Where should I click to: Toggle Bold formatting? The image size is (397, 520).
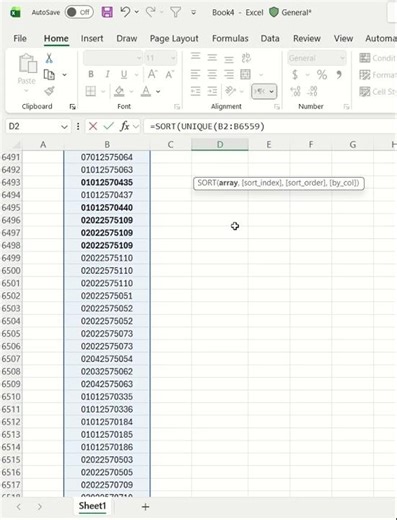point(91,74)
